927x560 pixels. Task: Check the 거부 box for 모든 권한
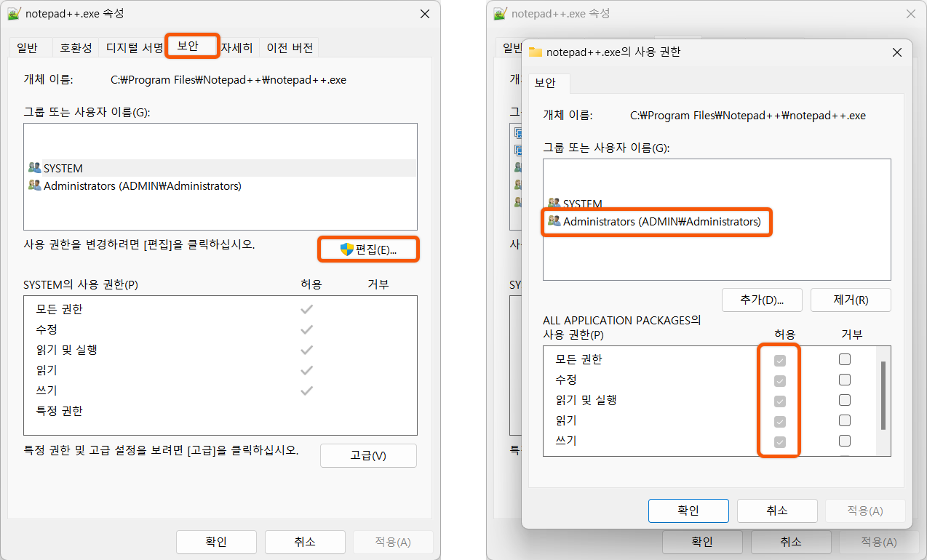coord(844,359)
